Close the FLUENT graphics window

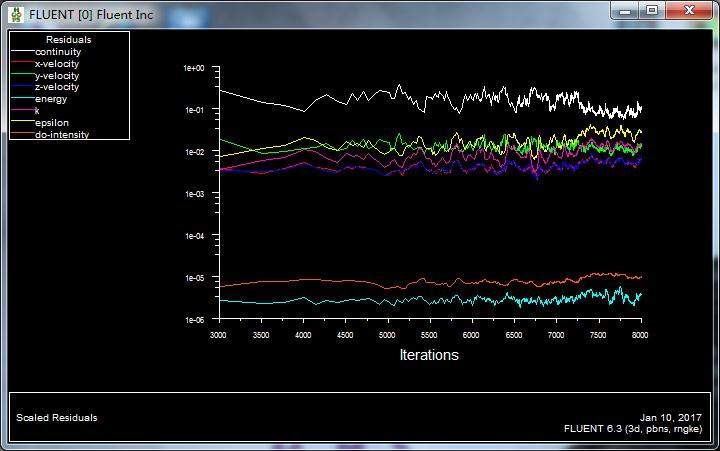coord(688,10)
